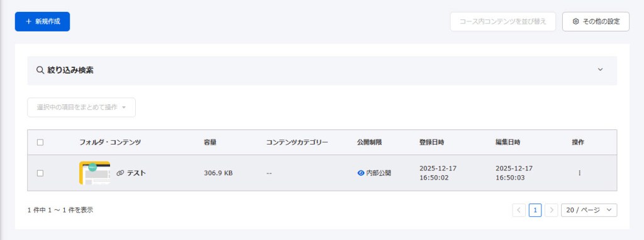Expand the 絞り込み検索 panel chevron
The width and height of the screenshot is (644, 240).
point(600,70)
